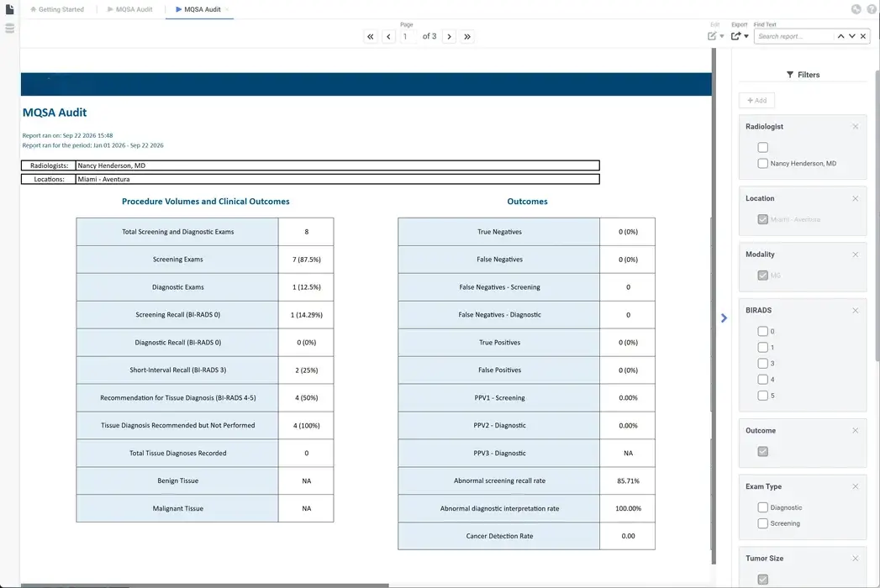Image resolution: width=880 pixels, height=588 pixels.
Task: Remove the BIRADS filter
Action: pyautogui.click(x=856, y=310)
